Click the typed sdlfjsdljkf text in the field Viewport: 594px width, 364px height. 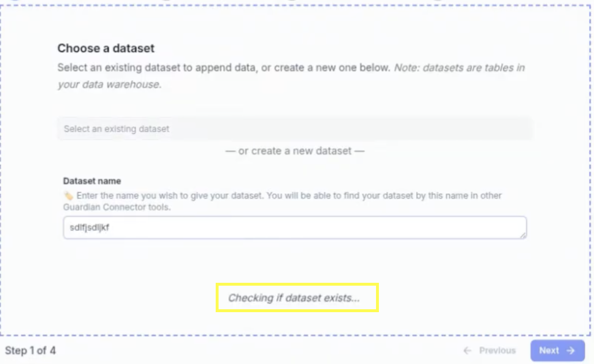pyautogui.click(x=89, y=227)
